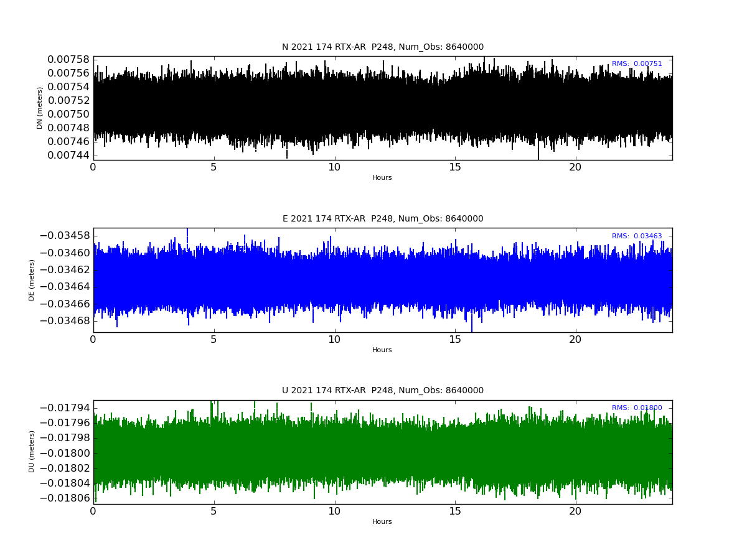Image resolution: width=747 pixels, height=560 pixels.
Task: Click the 'DE (meters)' y-axis label
Action: [x=32, y=280]
